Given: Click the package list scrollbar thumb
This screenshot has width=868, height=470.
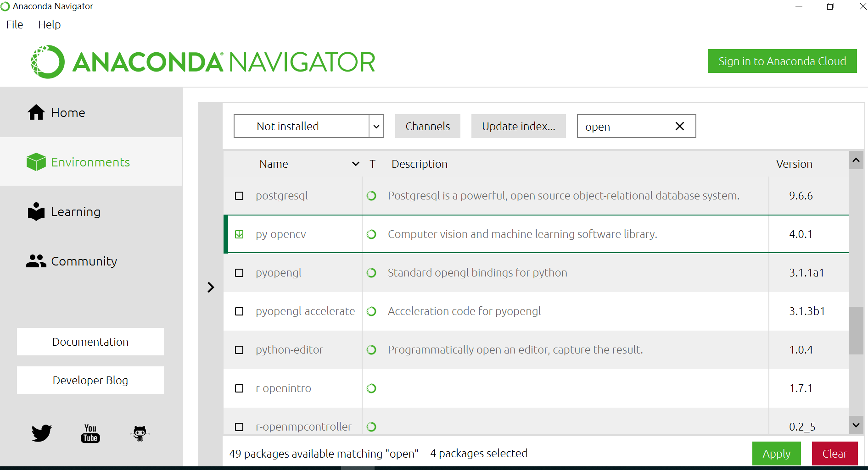Looking at the screenshot, I should pyautogui.click(x=856, y=330).
